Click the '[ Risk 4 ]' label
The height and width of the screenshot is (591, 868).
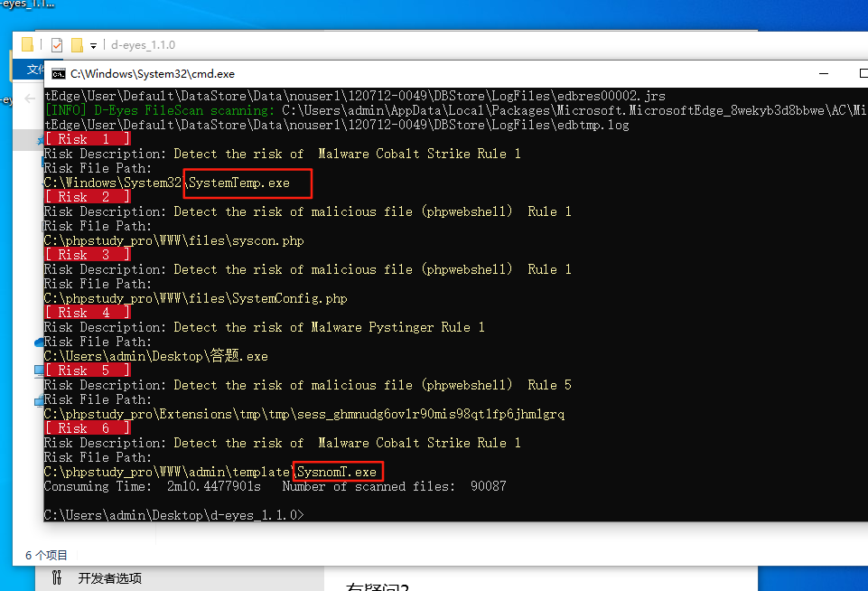(88, 313)
